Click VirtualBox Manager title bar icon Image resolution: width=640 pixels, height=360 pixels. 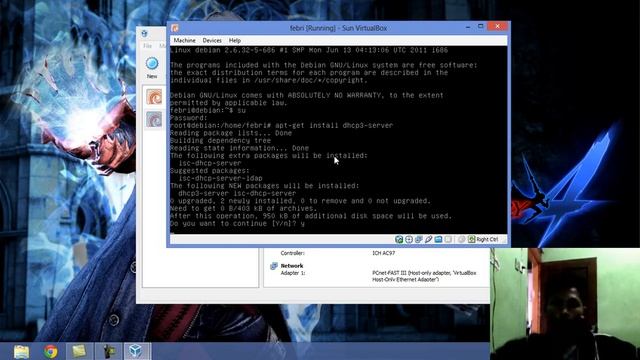[x=144, y=33]
